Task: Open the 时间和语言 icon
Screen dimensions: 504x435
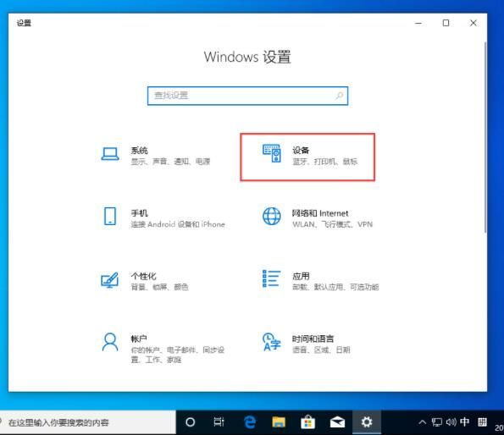Action: (272, 342)
